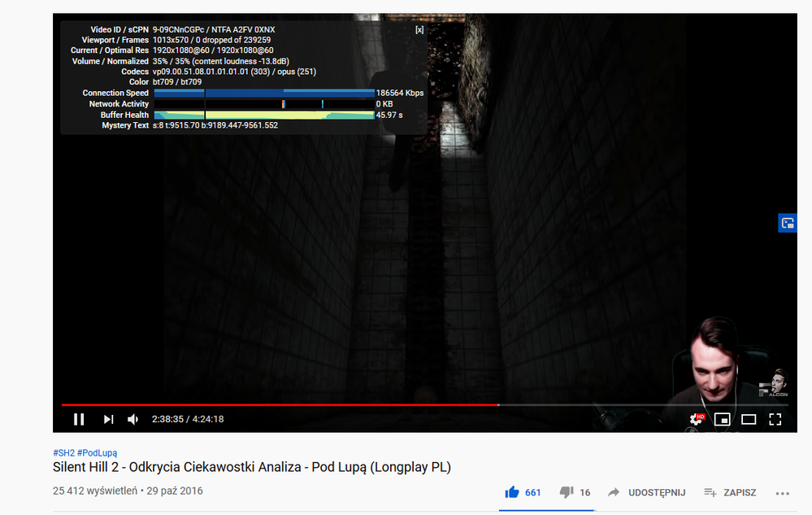This screenshot has height=515, width=812.
Task: Close the stats for nerds panel
Action: 419,30
